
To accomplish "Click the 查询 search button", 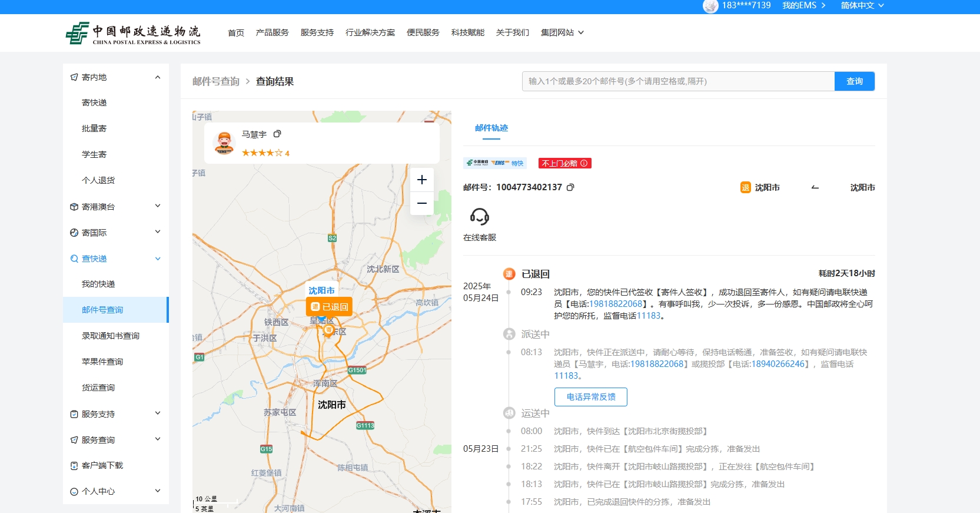I will coord(855,81).
